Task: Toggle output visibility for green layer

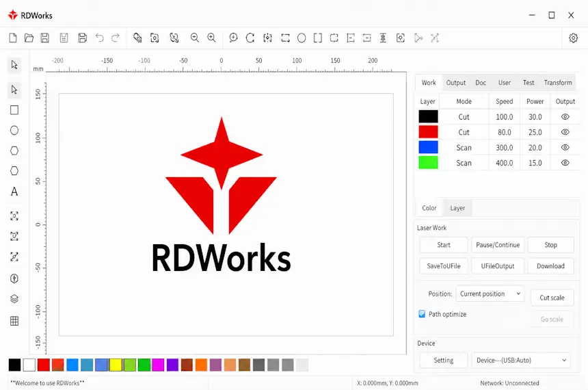Action: [x=565, y=163]
